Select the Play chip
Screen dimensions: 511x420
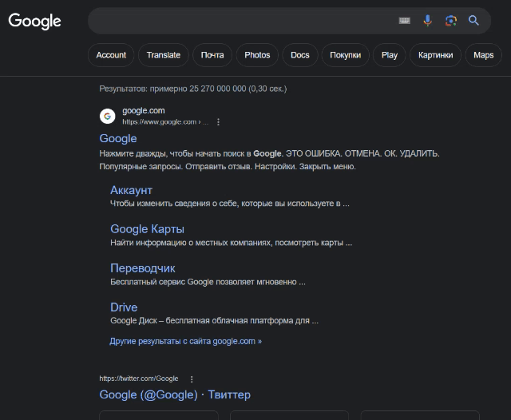tap(390, 55)
